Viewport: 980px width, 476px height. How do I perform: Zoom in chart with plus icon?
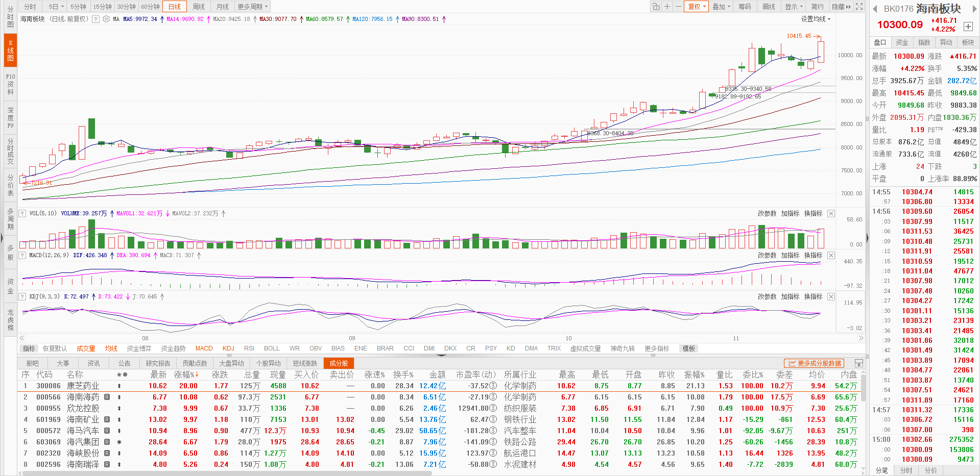667,7
